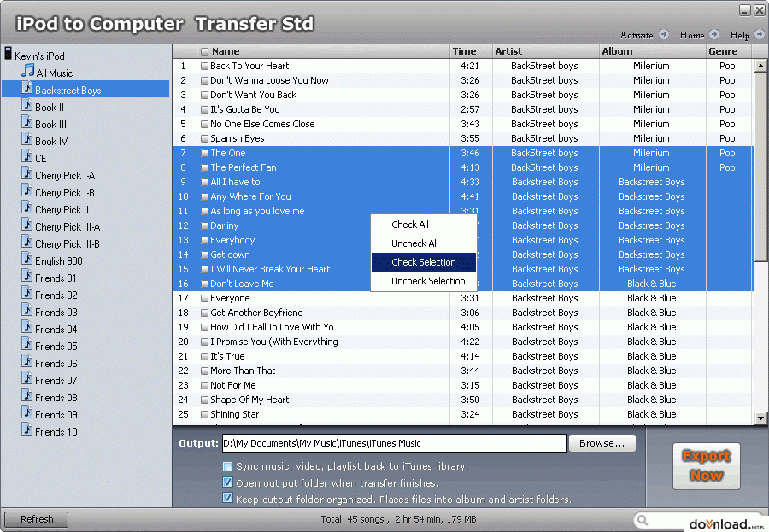Select the Kevin's iPod root item
Screen dimensions: 769x532
(39, 56)
